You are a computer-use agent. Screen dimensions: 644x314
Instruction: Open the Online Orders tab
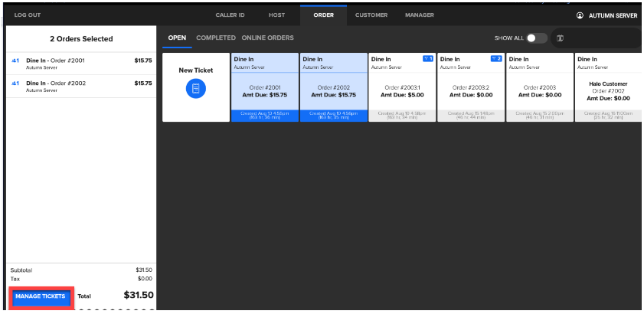tap(267, 38)
